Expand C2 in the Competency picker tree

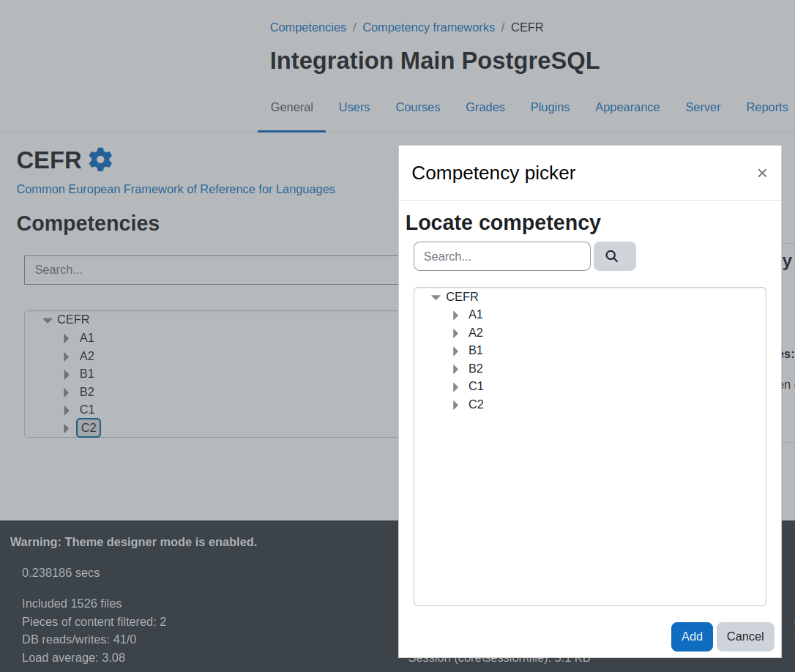click(455, 406)
